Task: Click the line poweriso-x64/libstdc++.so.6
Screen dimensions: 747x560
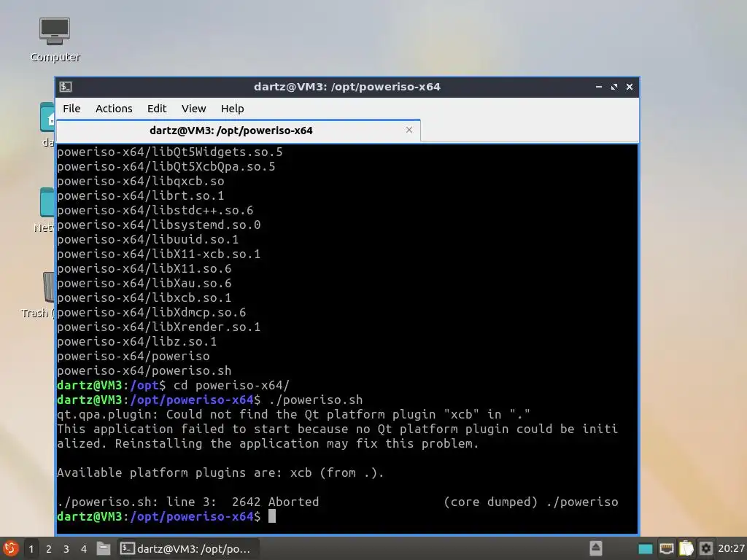Action: (x=155, y=211)
